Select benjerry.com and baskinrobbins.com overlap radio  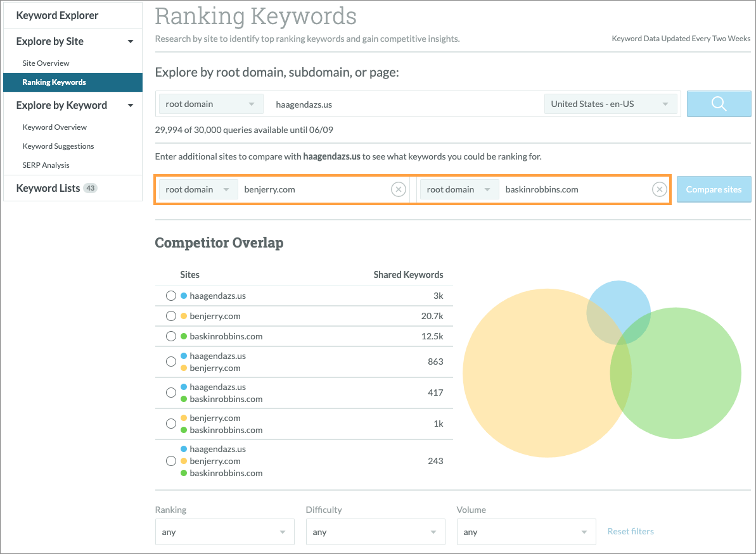[170, 424]
